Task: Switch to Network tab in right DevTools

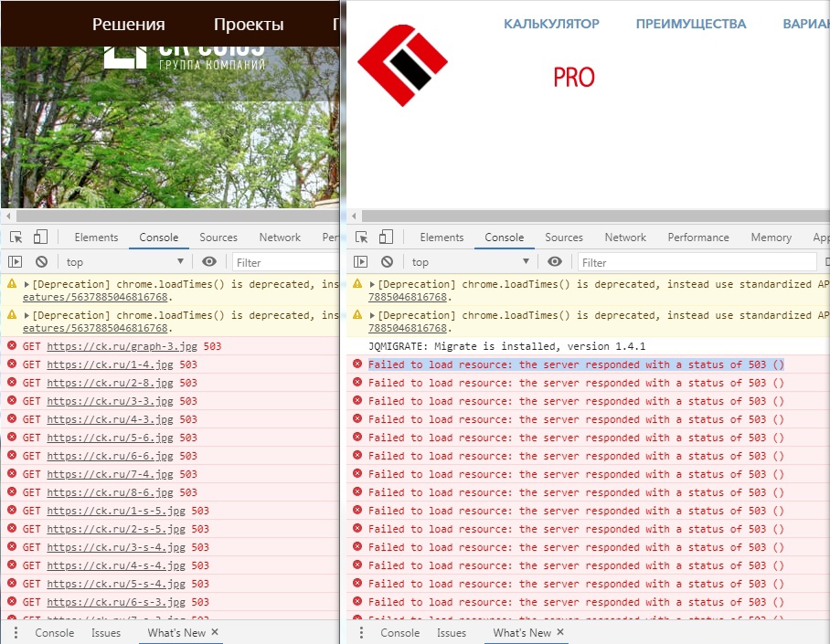Action: (625, 238)
